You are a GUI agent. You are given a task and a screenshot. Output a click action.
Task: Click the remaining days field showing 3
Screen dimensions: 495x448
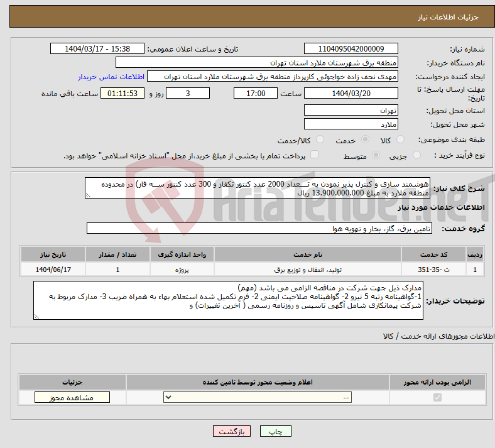(188, 93)
